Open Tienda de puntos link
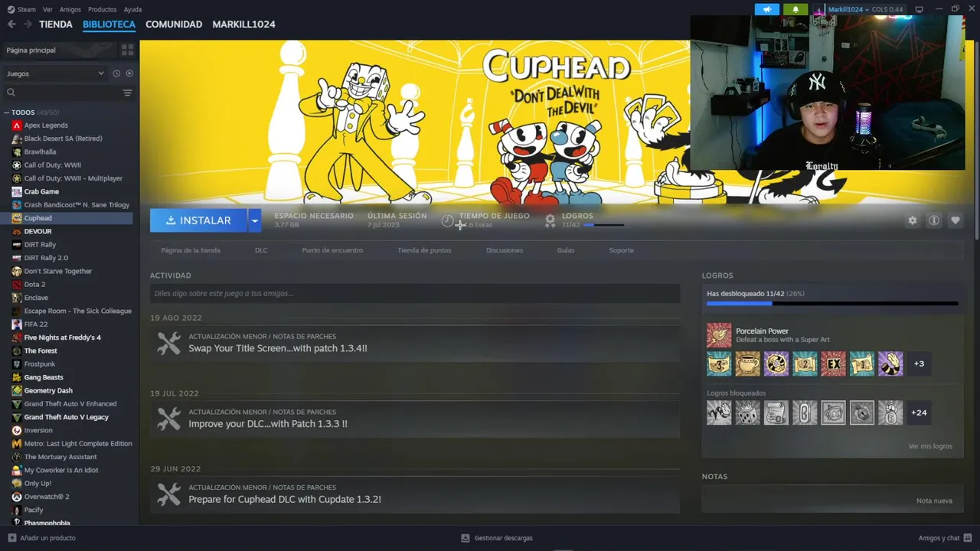 (424, 250)
